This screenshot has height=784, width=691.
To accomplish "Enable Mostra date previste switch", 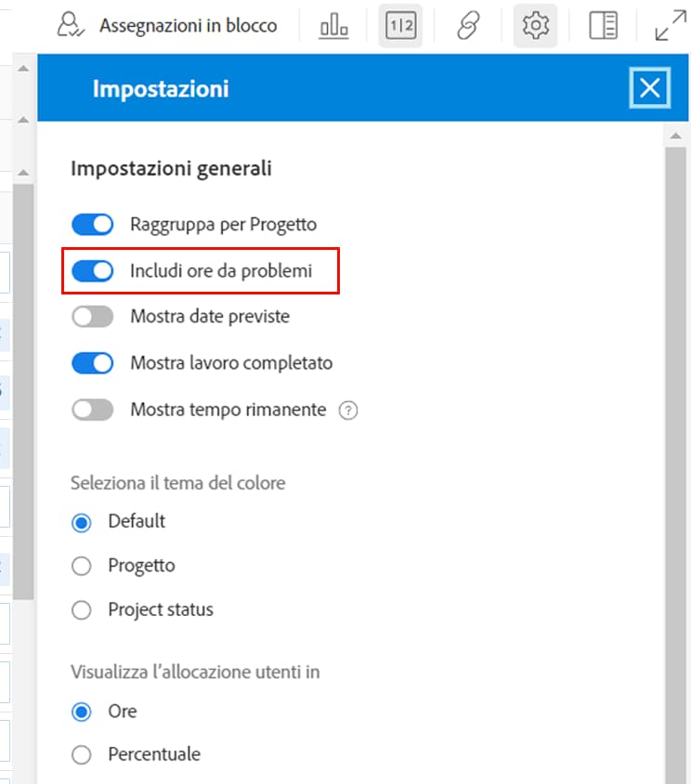I will (x=93, y=317).
